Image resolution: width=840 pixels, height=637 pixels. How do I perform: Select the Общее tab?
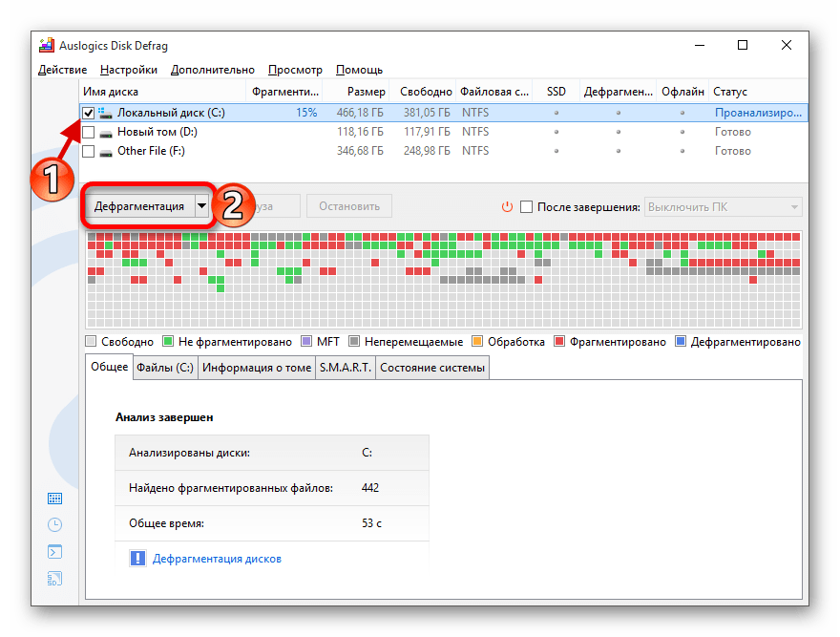[x=109, y=367]
